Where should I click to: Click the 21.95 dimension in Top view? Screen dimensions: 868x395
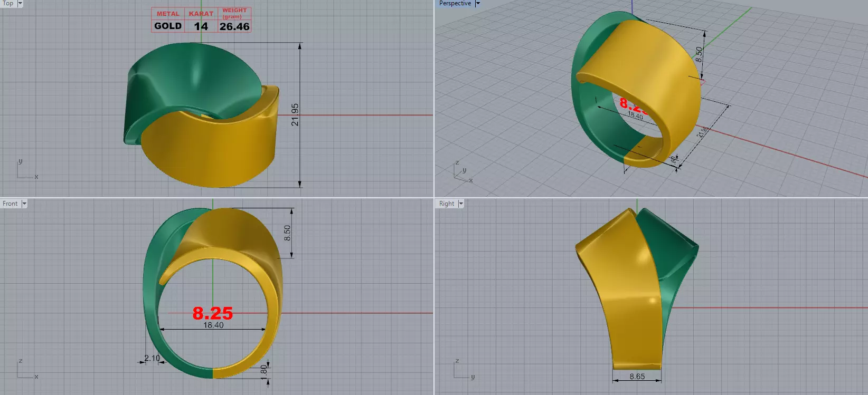pyautogui.click(x=295, y=114)
